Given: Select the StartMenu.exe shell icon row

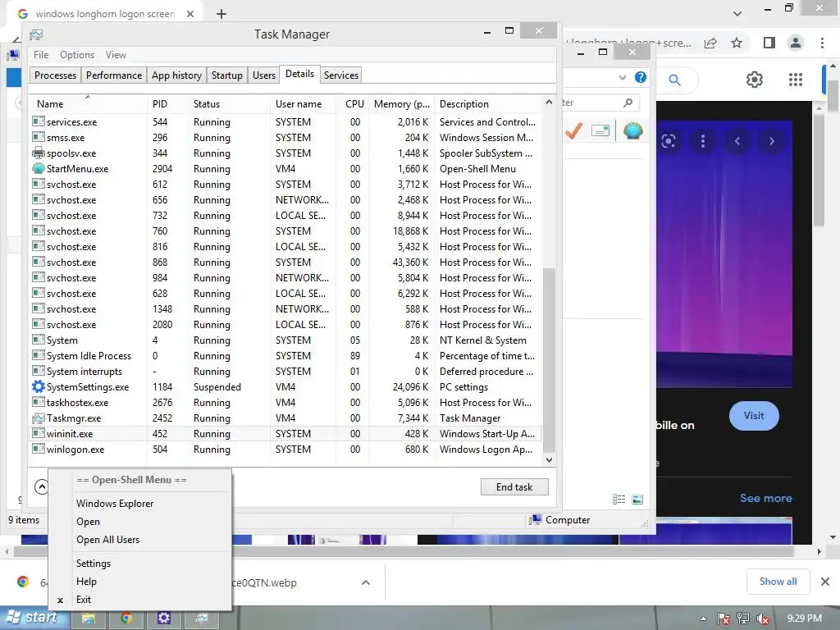Looking at the screenshot, I should pyautogui.click(x=38, y=168).
